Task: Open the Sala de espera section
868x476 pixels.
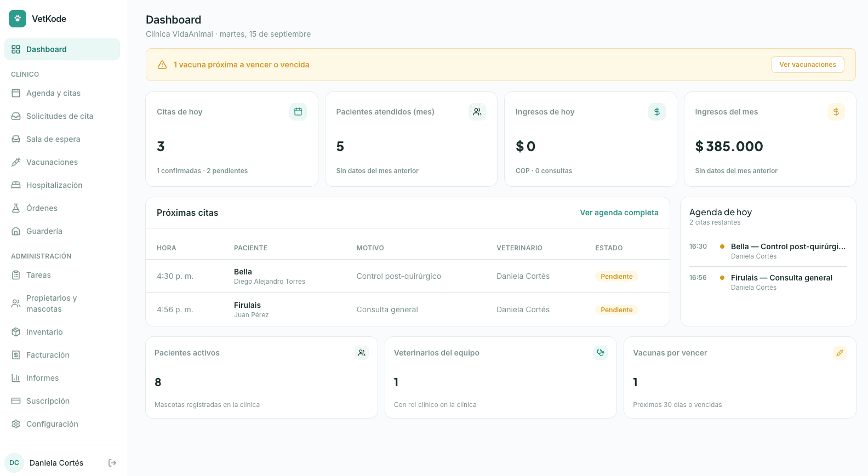Action: coord(62,139)
